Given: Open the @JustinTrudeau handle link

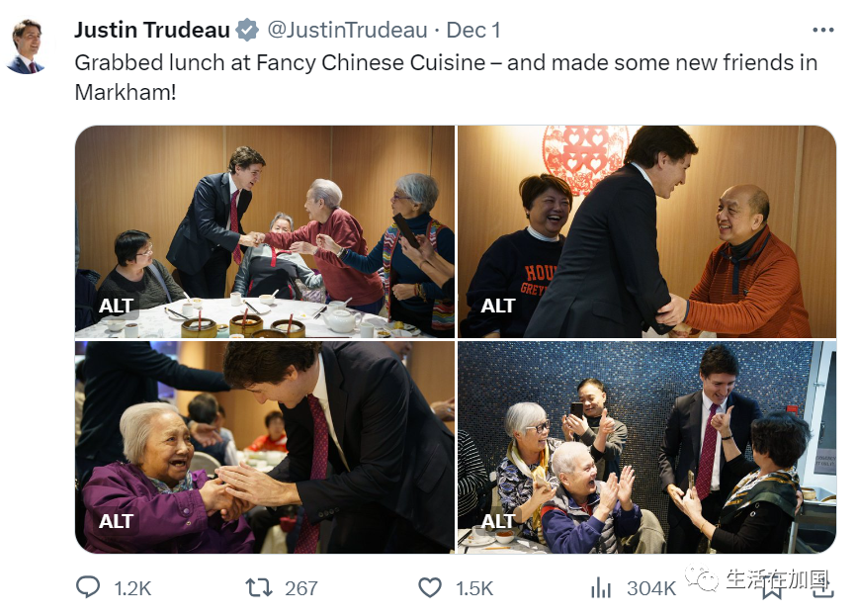Looking at the screenshot, I should click(x=347, y=30).
